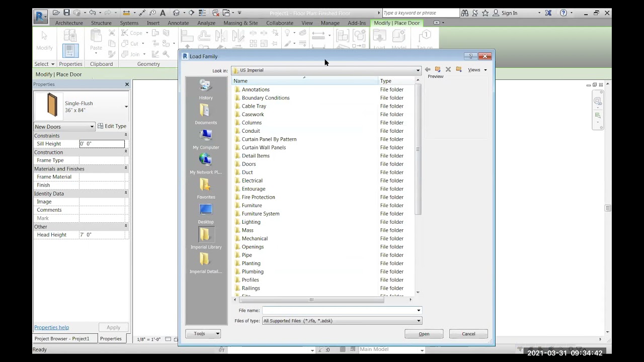Click the Edit Type button
This screenshot has height=362, width=644.
coord(112,126)
